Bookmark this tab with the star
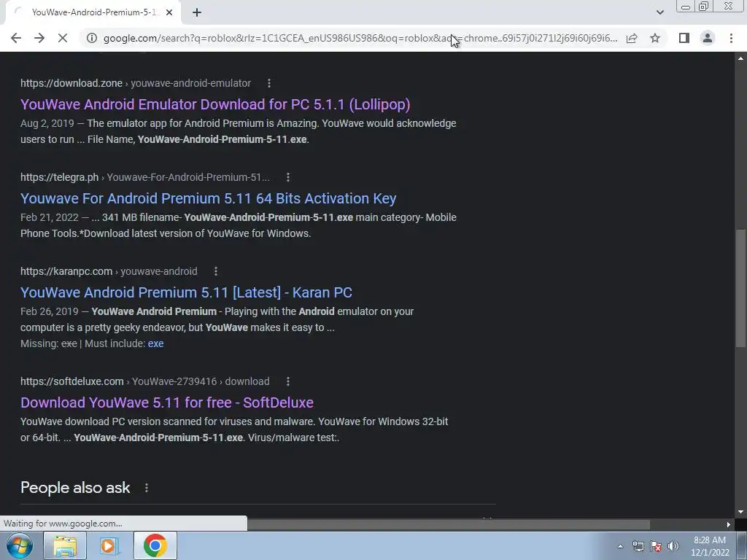The image size is (747, 560). (655, 38)
